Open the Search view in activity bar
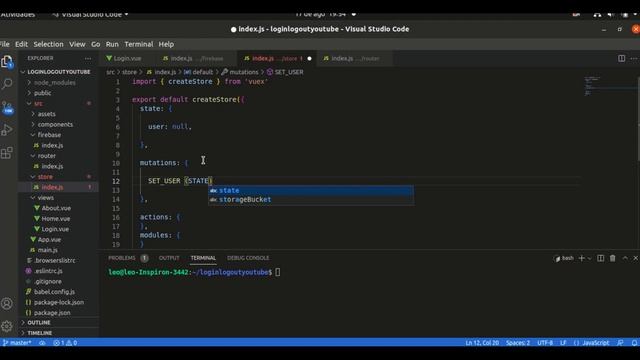Screen dimensions: 640x360 point(7,84)
